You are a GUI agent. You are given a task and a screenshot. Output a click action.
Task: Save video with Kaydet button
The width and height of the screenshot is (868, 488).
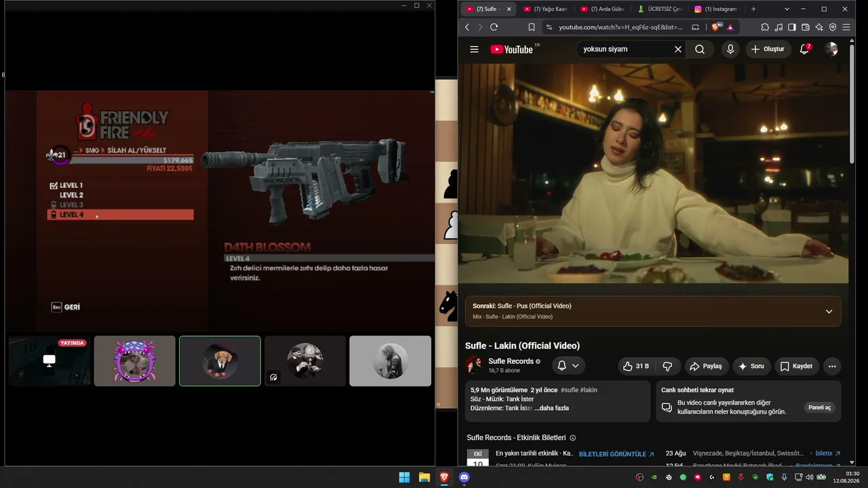click(x=797, y=366)
